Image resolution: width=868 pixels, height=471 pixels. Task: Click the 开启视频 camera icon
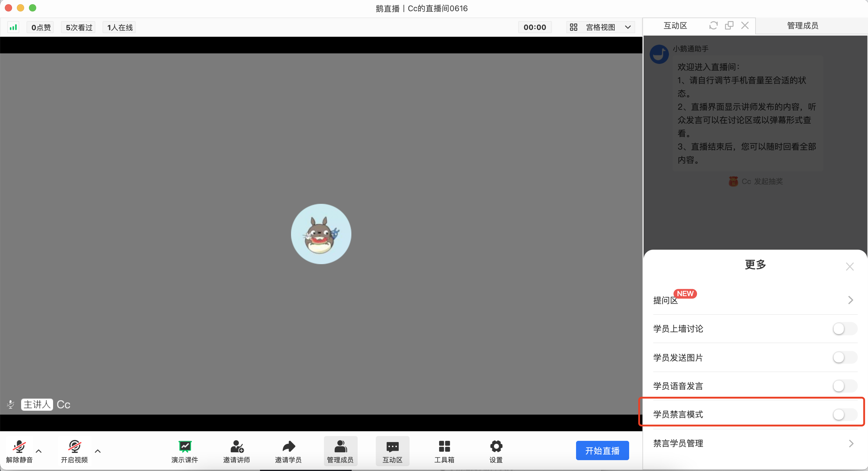click(x=74, y=446)
